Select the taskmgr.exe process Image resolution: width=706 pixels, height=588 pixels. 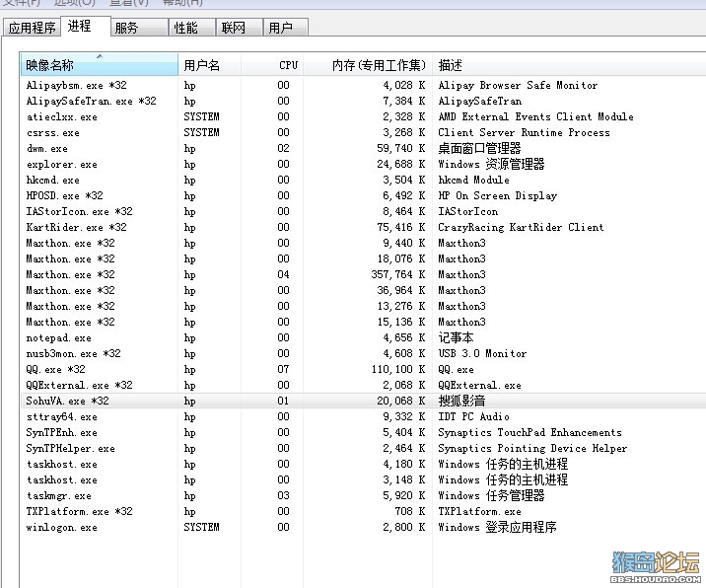coord(363,495)
